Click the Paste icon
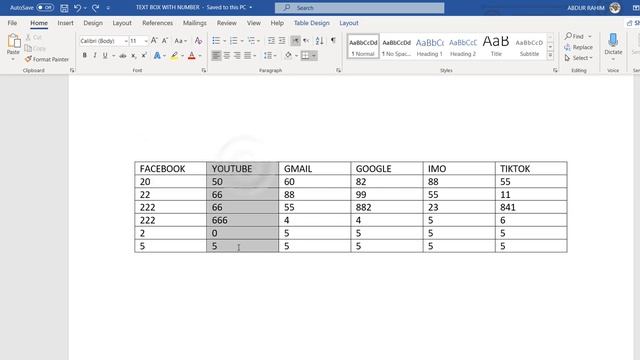Viewport: 640px width, 360px height. (x=13, y=41)
